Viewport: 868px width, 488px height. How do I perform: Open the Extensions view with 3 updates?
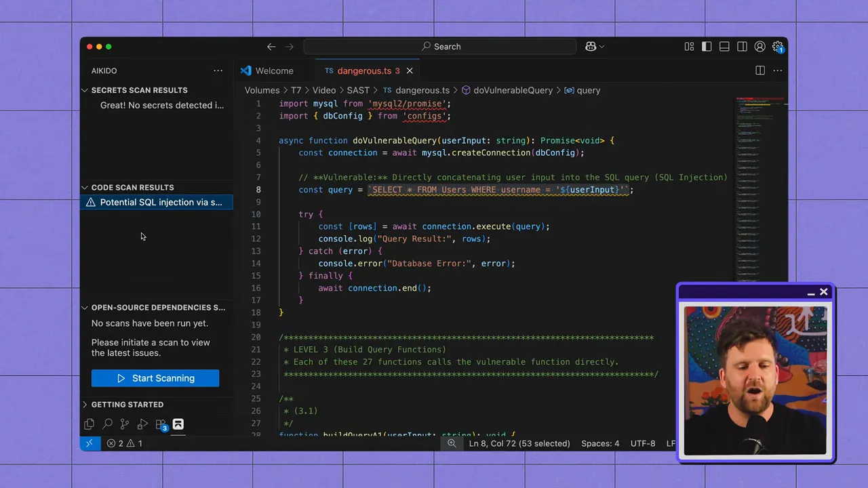(x=161, y=424)
